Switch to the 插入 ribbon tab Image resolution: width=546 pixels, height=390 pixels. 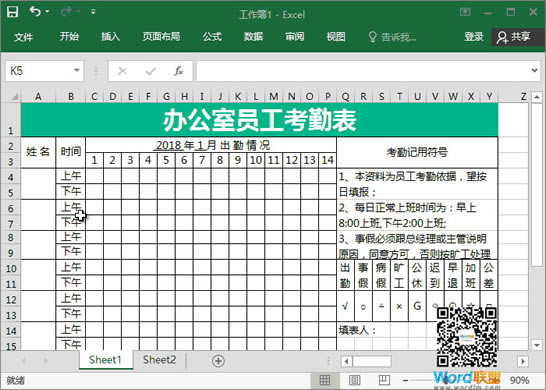(110, 37)
